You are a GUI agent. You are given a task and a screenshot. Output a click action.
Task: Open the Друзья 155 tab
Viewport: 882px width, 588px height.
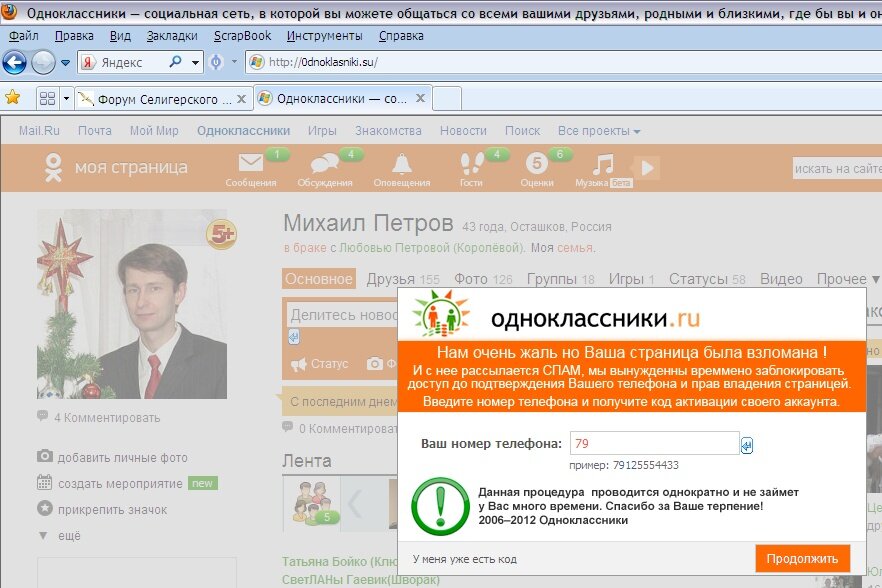click(x=403, y=279)
